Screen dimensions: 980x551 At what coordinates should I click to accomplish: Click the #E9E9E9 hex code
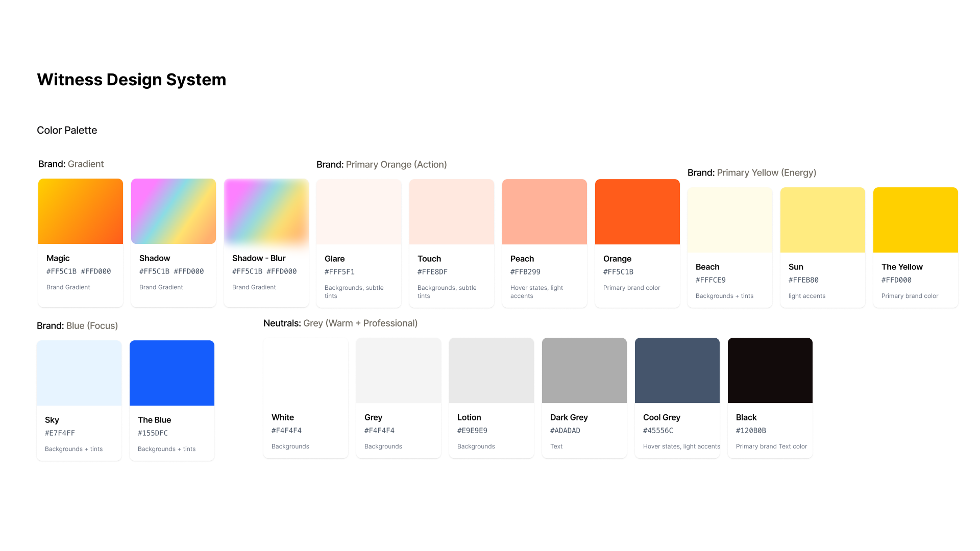point(472,431)
